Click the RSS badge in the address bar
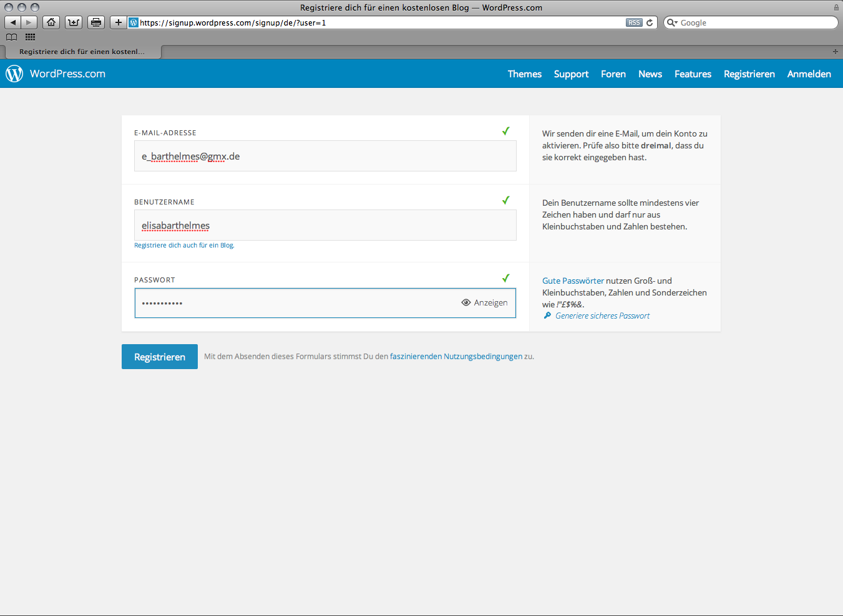Viewport: 843px width, 616px height. click(634, 22)
